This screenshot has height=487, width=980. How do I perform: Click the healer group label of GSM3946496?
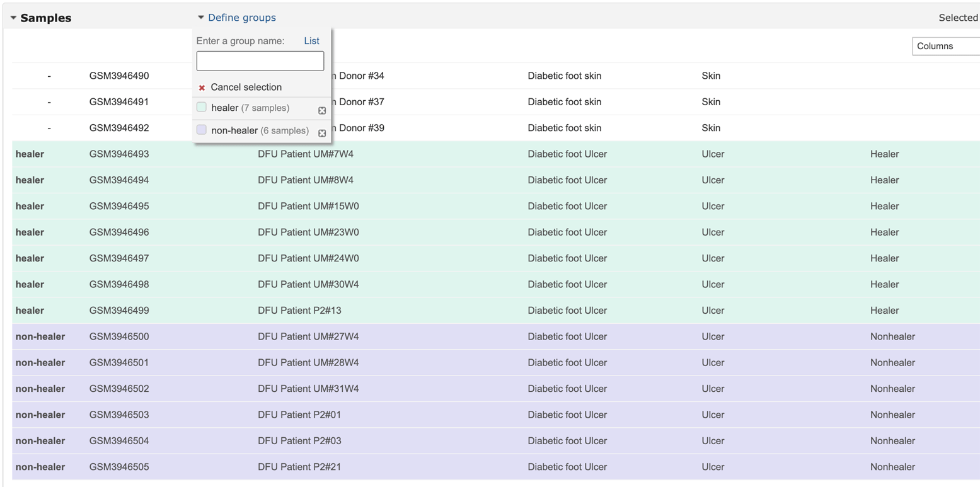[x=30, y=232]
